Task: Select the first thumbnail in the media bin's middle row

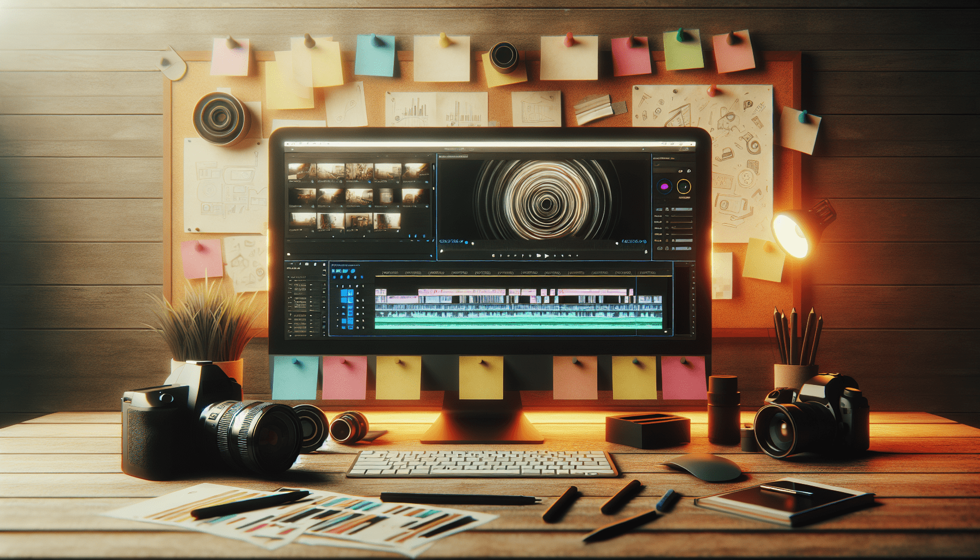Action: point(302,197)
